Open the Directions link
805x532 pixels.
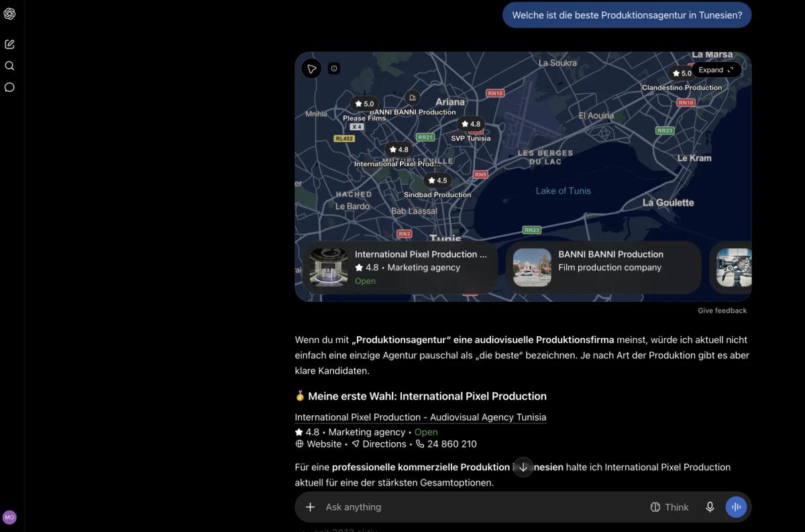pos(379,444)
